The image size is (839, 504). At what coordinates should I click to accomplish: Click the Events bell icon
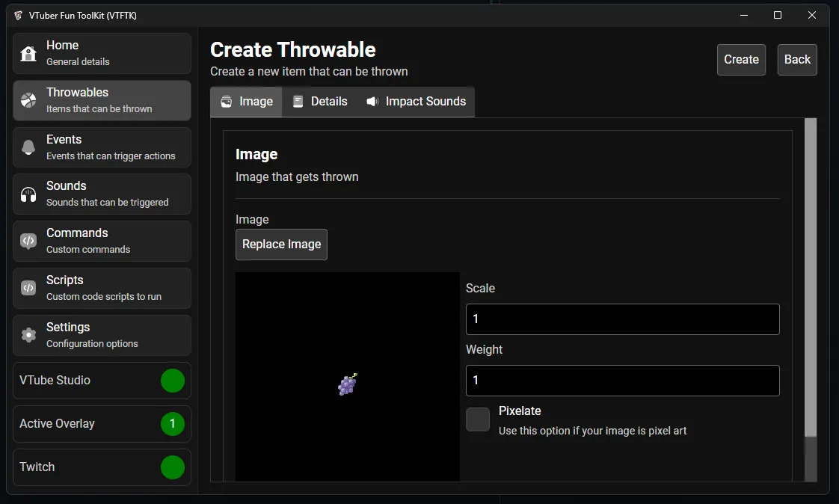(x=28, y=147)
